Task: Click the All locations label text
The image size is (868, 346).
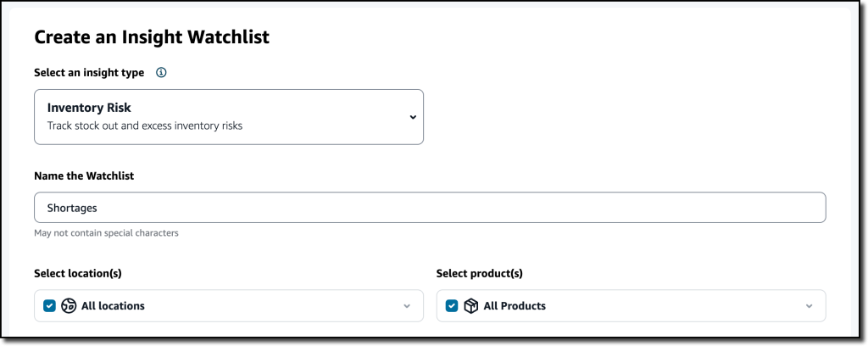Action: pos(113,305)
